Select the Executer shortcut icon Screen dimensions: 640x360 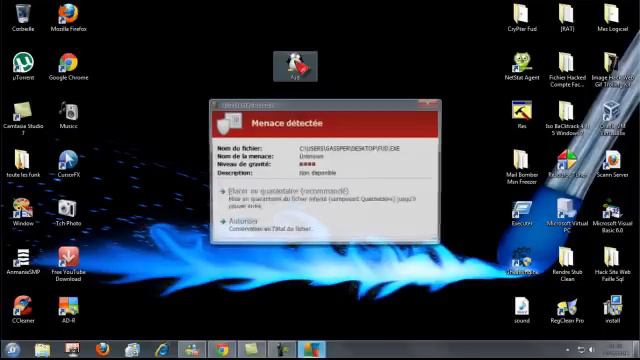click(x=522, y=212)
